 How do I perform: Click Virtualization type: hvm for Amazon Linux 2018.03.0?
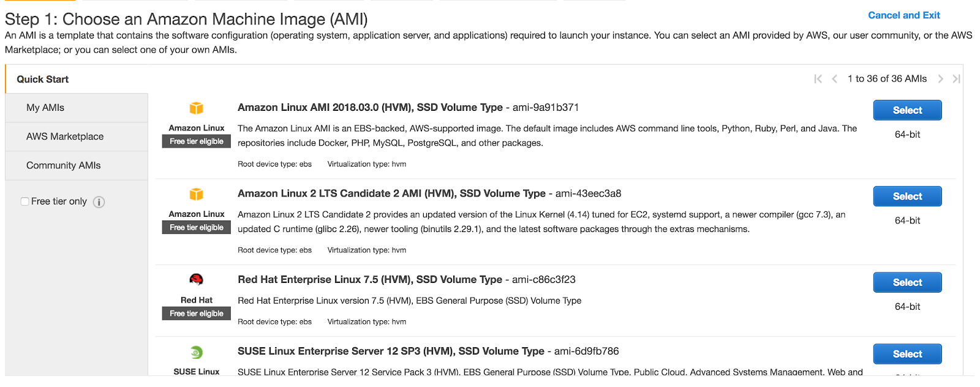367,164
